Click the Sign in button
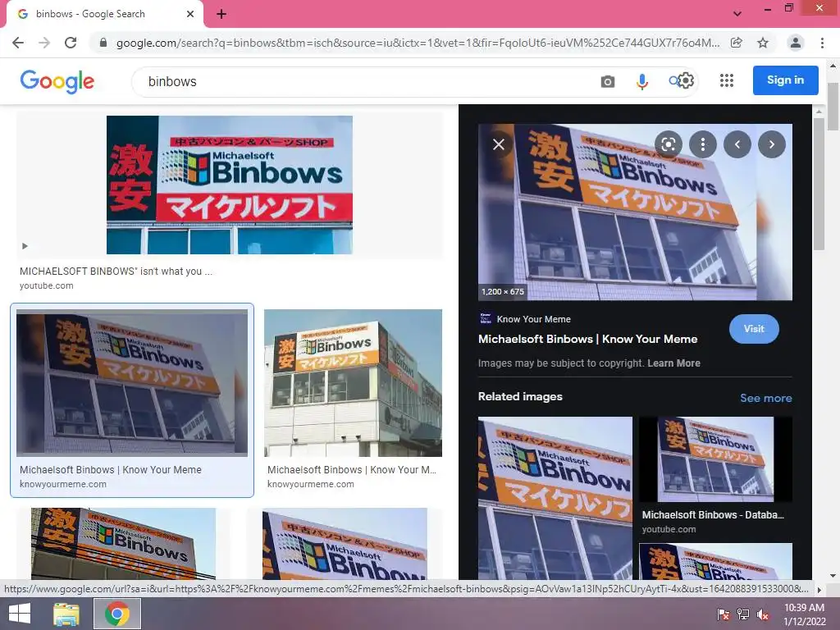 (785, 80)
